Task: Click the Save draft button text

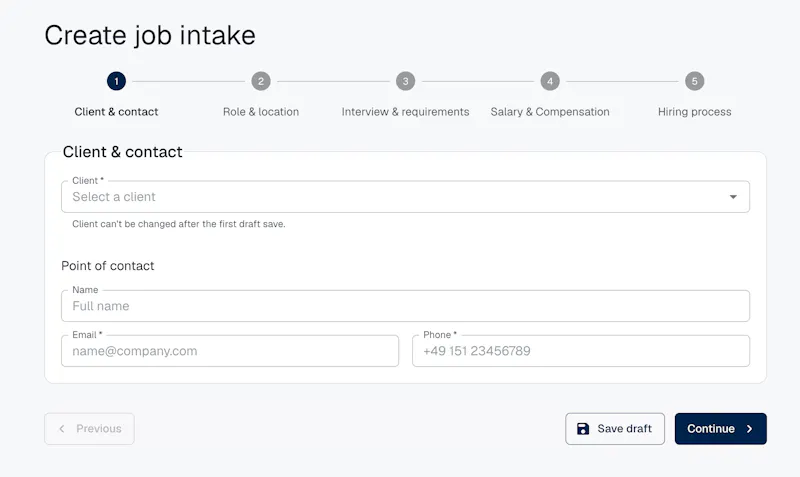Action: click(624, 429)
